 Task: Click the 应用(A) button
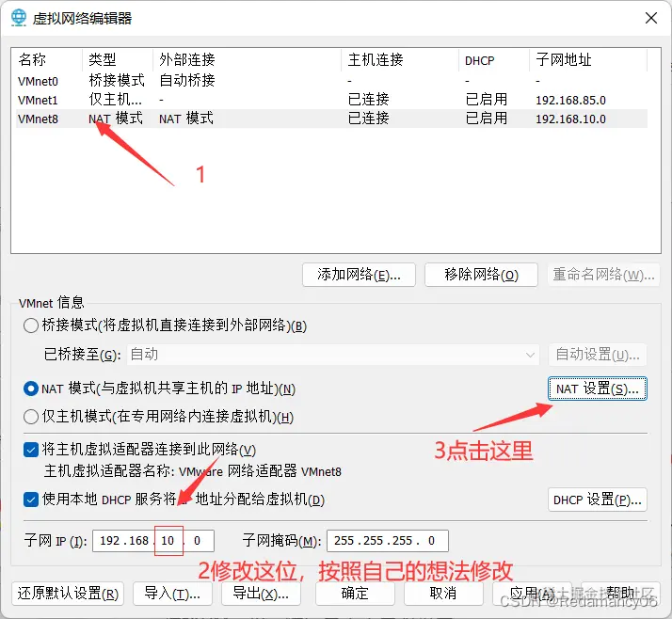coord(532,594)
